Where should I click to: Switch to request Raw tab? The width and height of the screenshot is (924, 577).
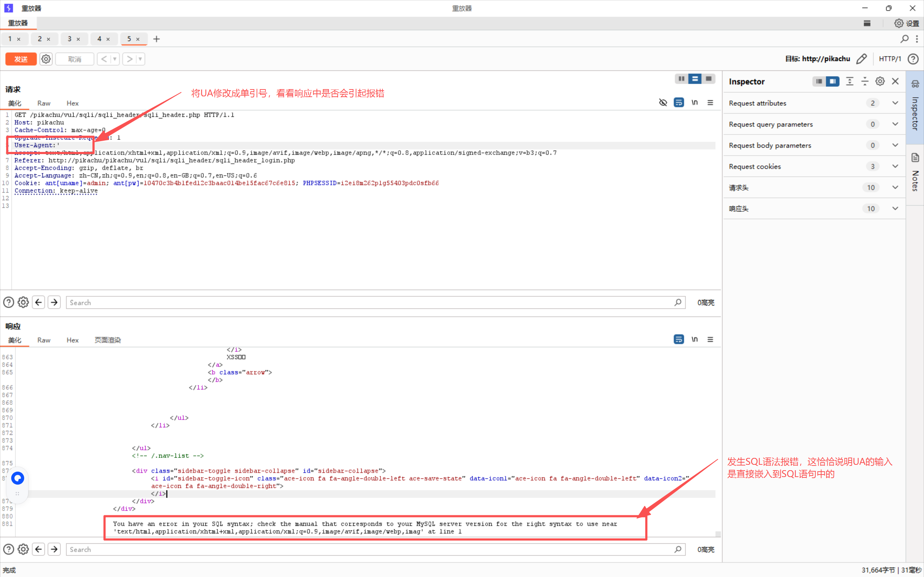44,104
